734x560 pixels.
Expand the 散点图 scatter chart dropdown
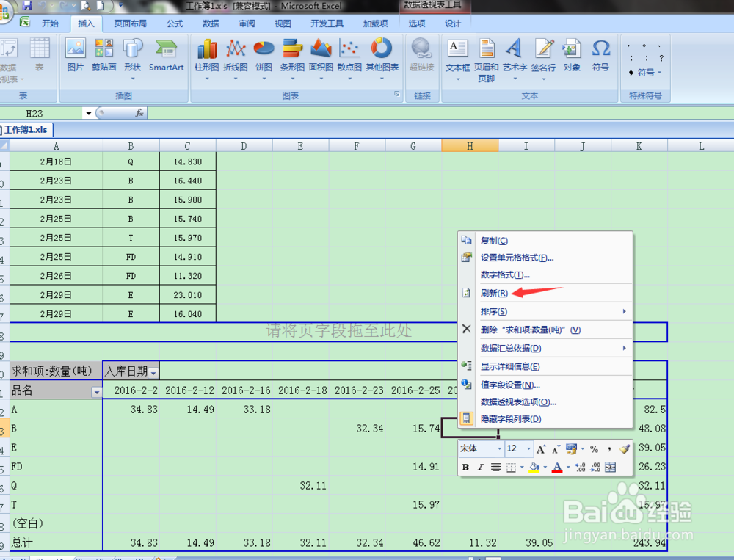point(349,79)
